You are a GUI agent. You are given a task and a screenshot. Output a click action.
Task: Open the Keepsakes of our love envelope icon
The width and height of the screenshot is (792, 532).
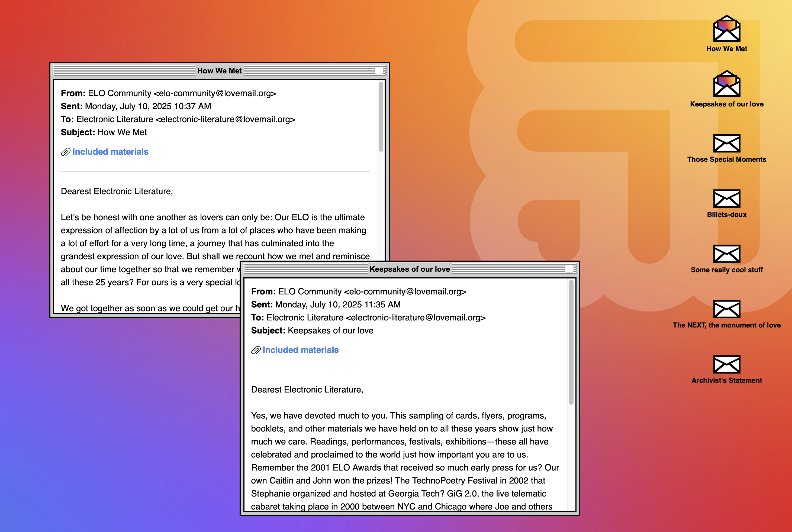[x=726, y=84]
